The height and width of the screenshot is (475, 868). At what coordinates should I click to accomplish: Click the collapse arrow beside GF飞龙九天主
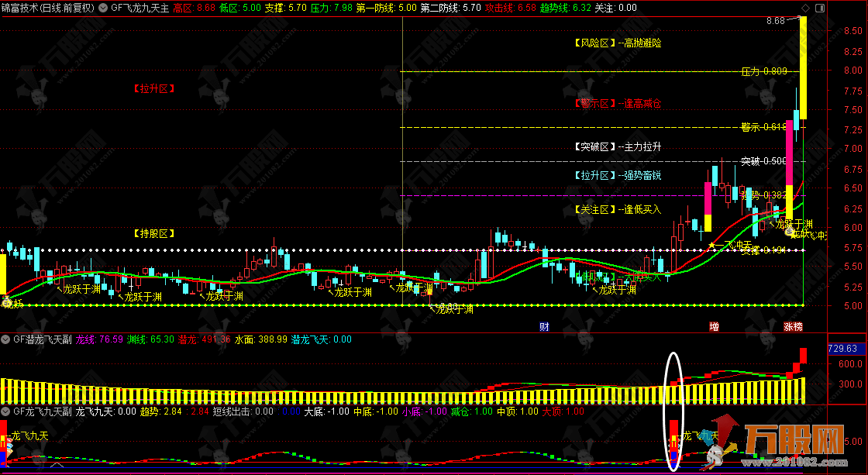pos(105,7)
